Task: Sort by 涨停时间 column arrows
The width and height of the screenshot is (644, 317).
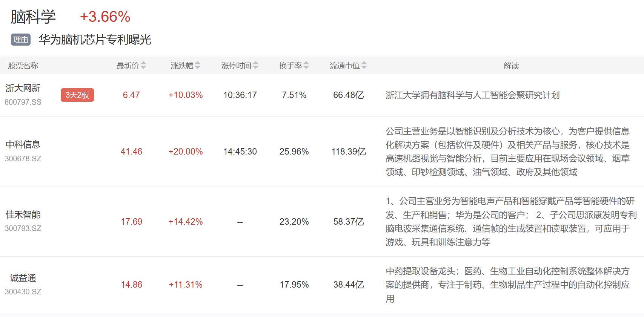Action: pyautogui.click(x=256, y=66)
